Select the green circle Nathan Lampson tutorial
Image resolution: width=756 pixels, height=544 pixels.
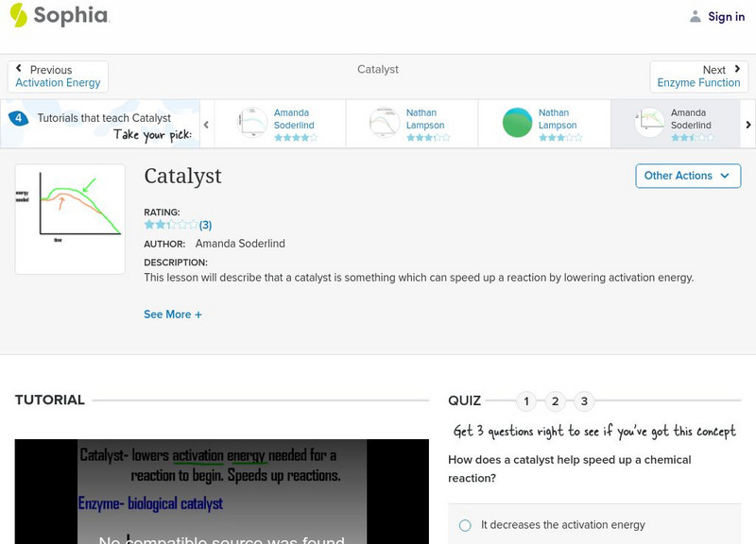[517, 124]
